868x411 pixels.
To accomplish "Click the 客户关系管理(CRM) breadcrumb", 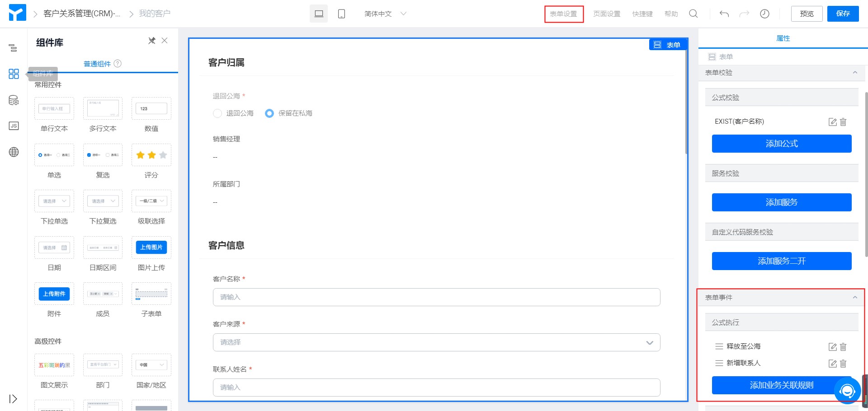I will coord(82,14).
